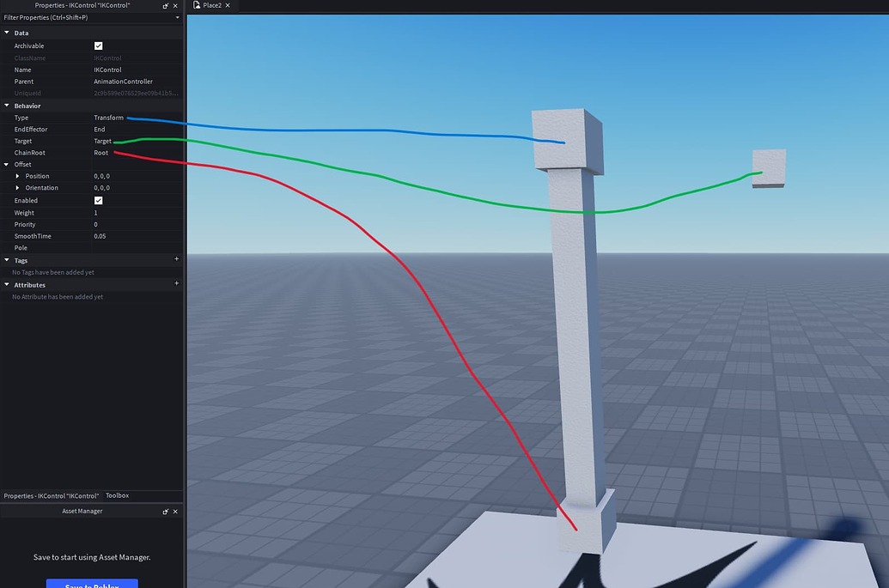The width and height of the screenshot is (889, 588).
Task: Collapse the Data section
Action: pyautogui.click(x=7, y=33)
